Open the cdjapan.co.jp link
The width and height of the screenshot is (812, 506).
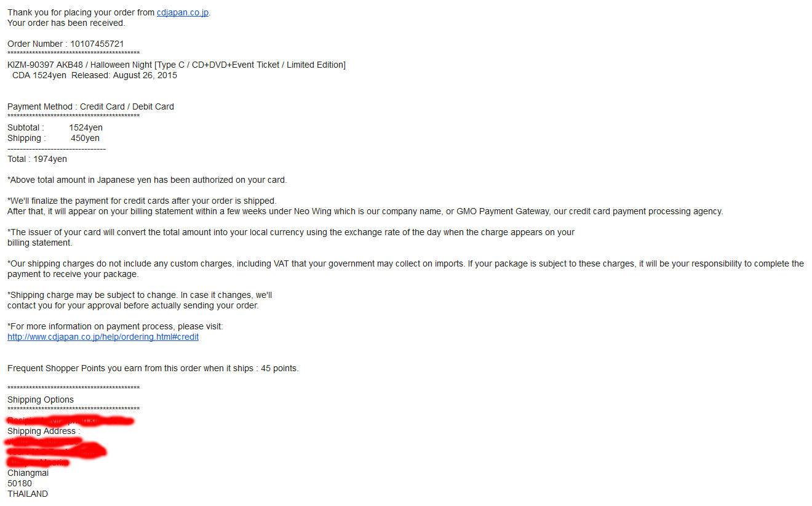183,12
